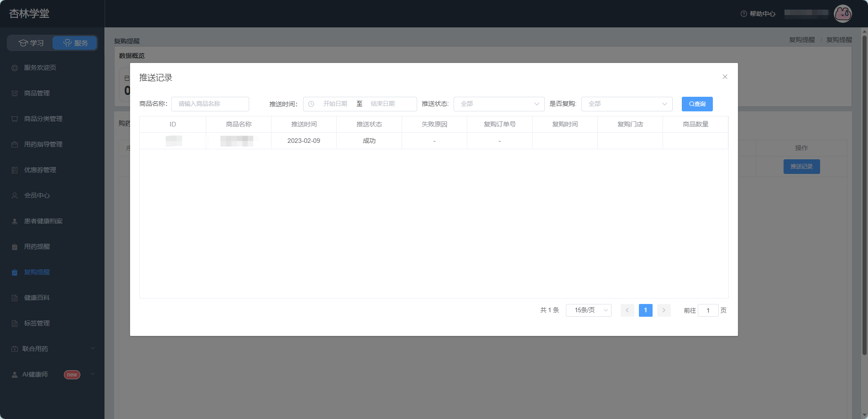The height and width of the screenshot is (419, 868).
Task: Click the 用药指导管理 sidebar icon
Action: pos(15,145)
